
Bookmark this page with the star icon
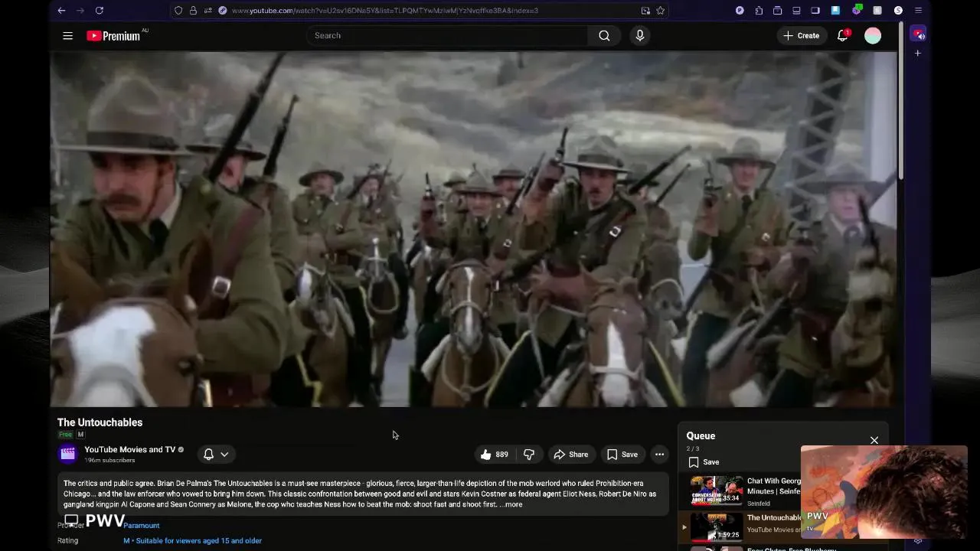click(x=660, y=11)
